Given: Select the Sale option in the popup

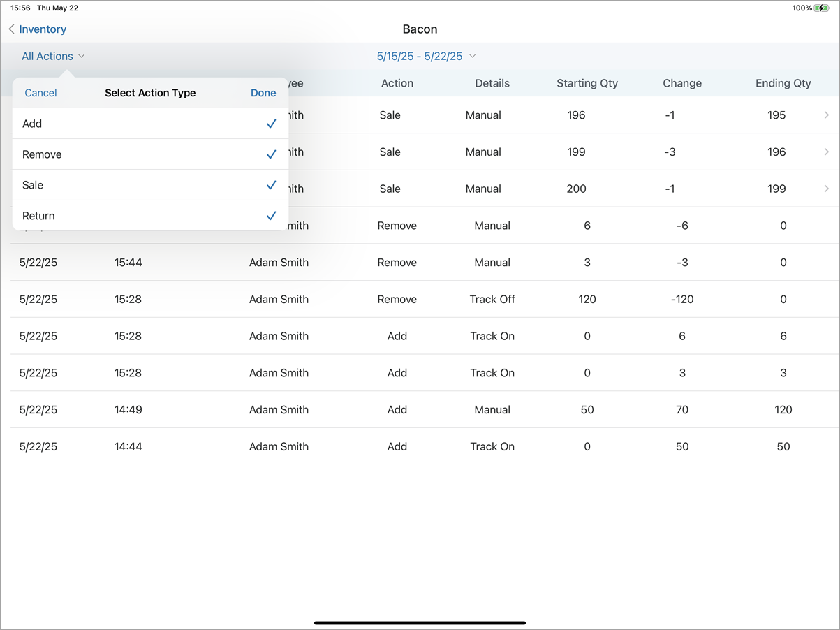Looking at the screenshot, I should (140, 185).
